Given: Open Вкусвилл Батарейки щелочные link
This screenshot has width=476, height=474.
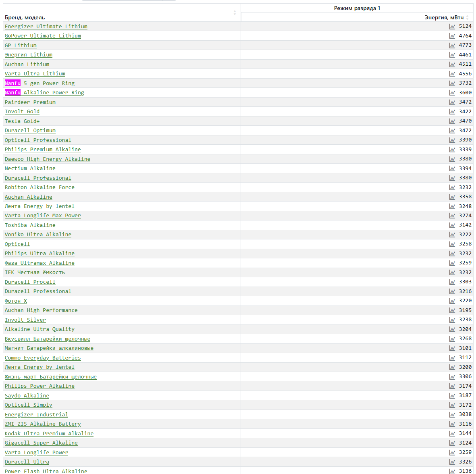Looking at the screenshot, I should (47, 339).
